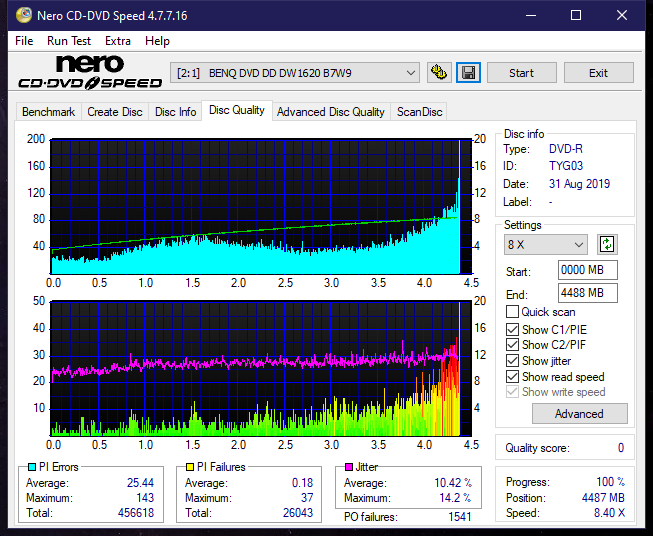Click the Start button
This screenshot has height=536, width=653.
click(x=521, y=73)
